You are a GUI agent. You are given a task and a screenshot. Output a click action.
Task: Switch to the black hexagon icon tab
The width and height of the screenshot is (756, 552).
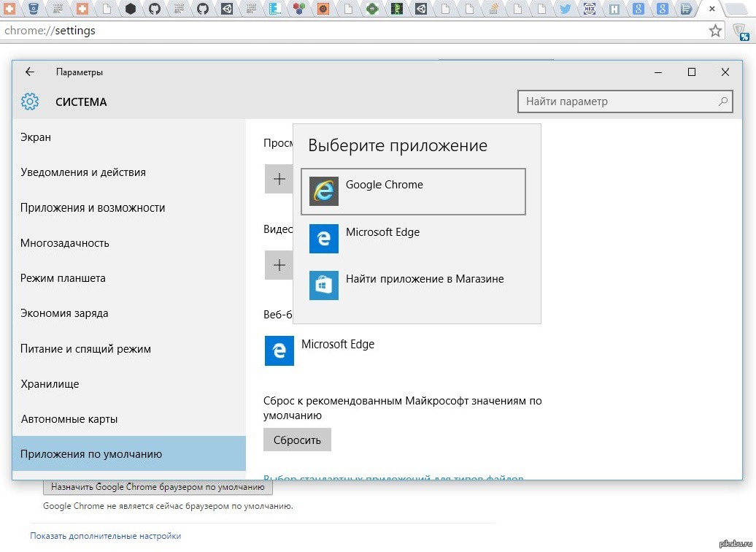[130, 8]
